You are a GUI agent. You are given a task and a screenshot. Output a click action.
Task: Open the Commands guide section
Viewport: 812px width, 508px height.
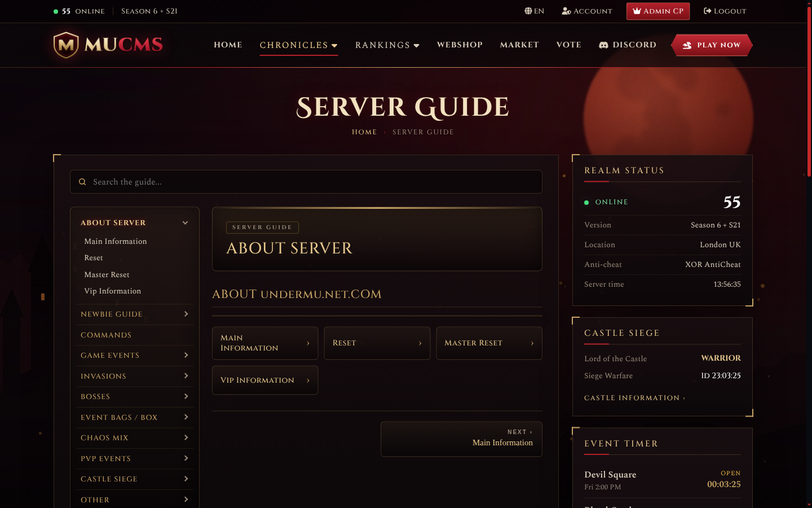(x=134, y=335)
